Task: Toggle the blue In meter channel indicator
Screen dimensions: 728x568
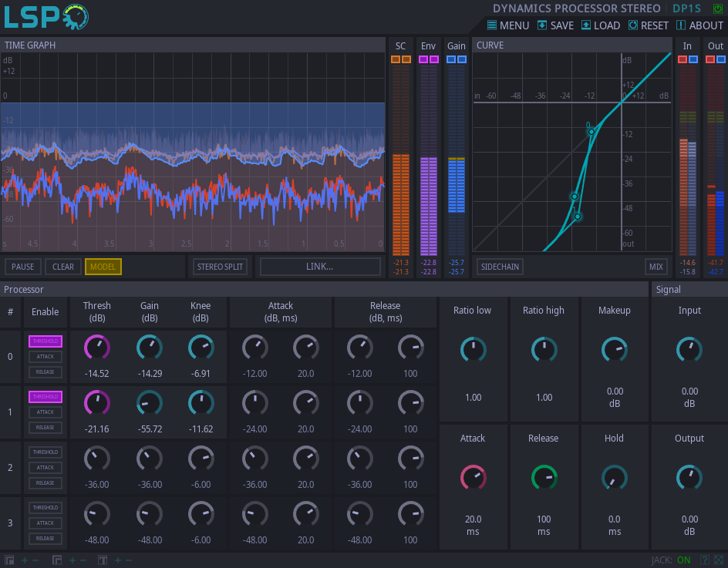Action: click(x=693, y=59)
